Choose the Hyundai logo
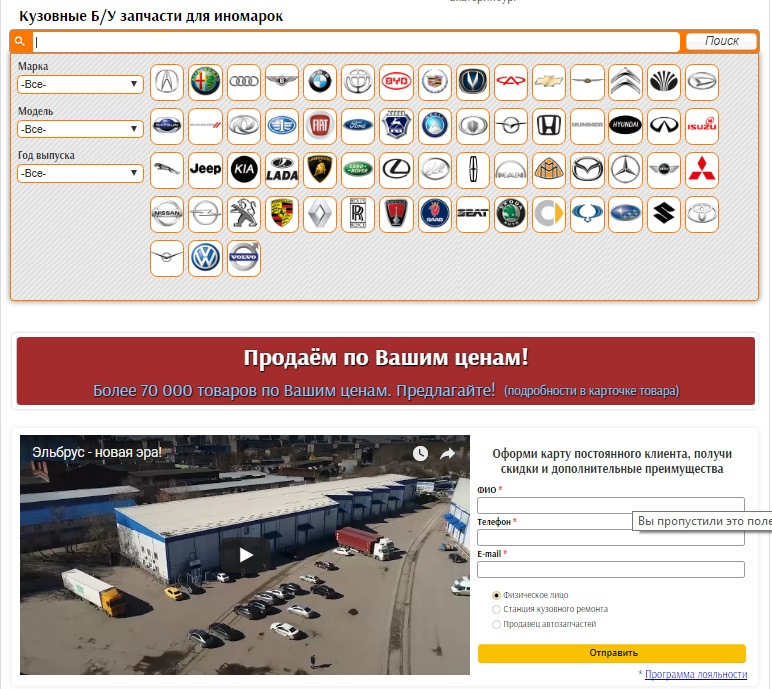This screenshot has width=772, height=689. 625,126
